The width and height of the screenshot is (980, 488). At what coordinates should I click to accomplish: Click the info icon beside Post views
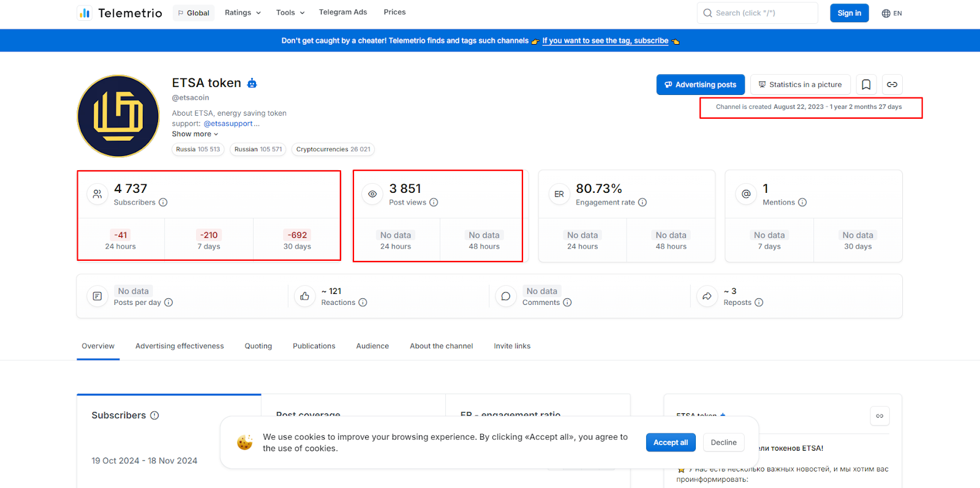tap(434, 203)
